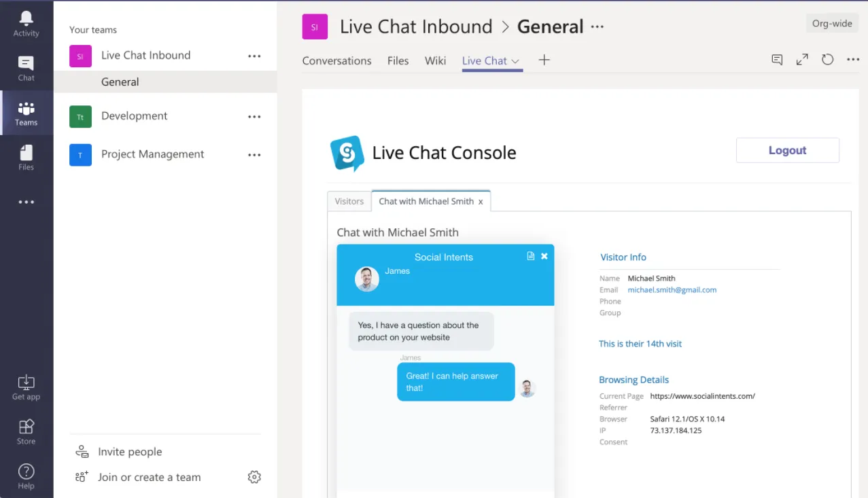Image resolution: width=868 pixels, height=498 pixels.
Task: Close the Chat with Michael Smith tab
Action: pyautogui.click(x=481, y=202)
